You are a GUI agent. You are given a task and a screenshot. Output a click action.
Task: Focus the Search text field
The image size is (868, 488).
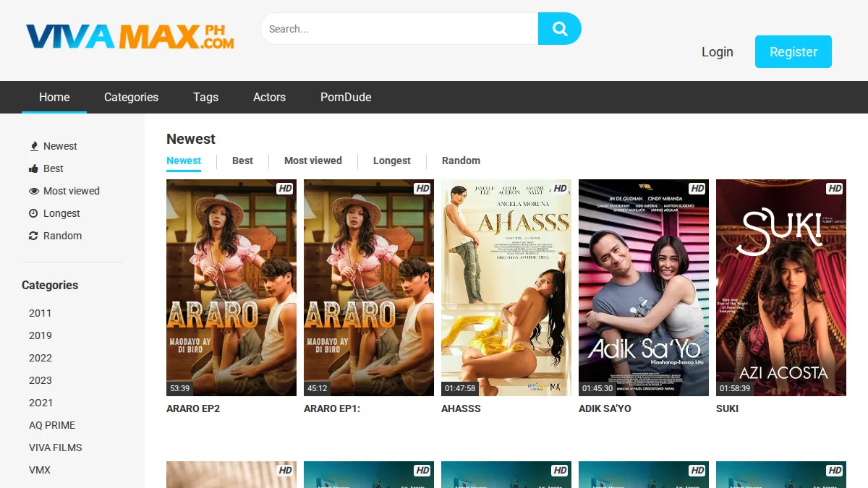tap(399, 29)
